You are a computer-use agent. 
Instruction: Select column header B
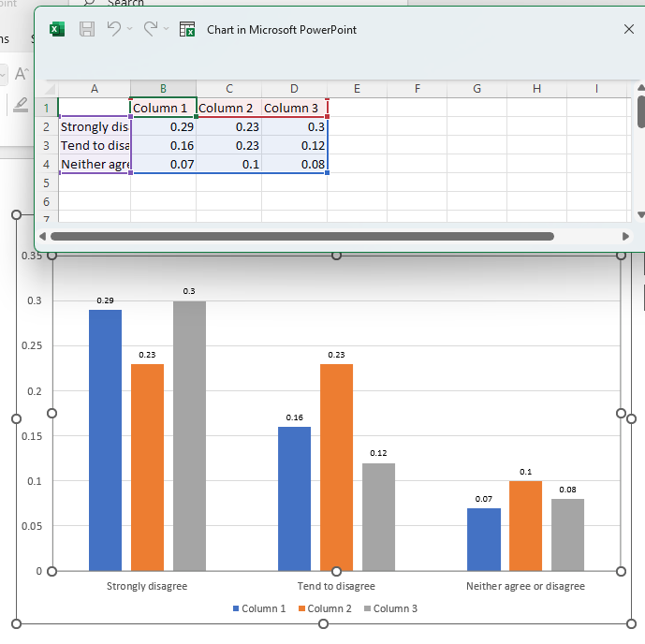pos(163,89)
